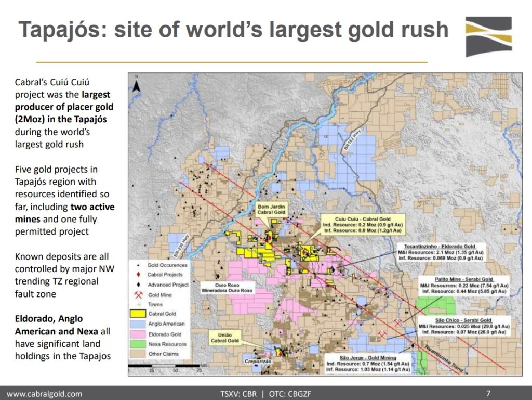Click the 'OTC: CBGZF' ticker in the footer
Screen dimensions: 532x400
click(290, 394)
